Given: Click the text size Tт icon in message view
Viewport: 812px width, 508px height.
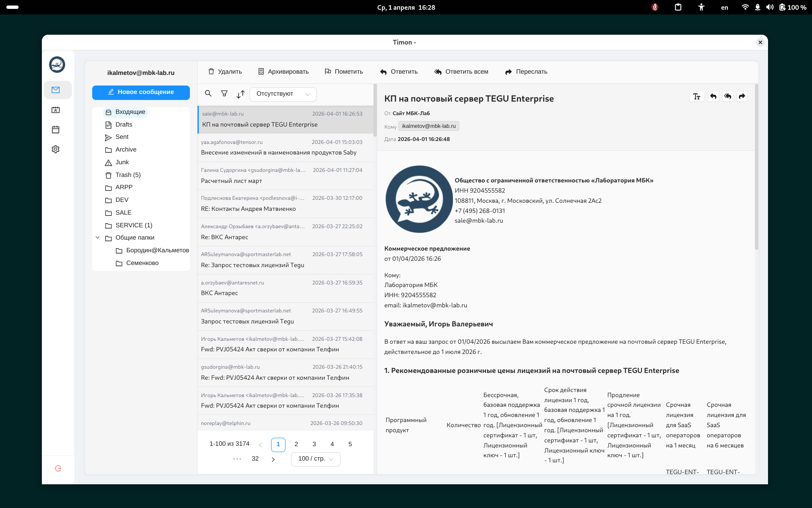Looking at the screenshot, I should pyautogui.click(x=697, y=96).
